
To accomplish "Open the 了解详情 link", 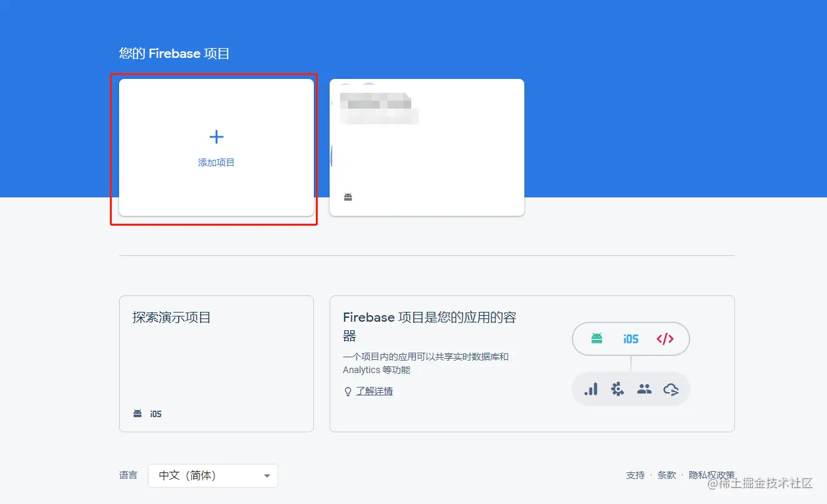I will tap(374, 391).
